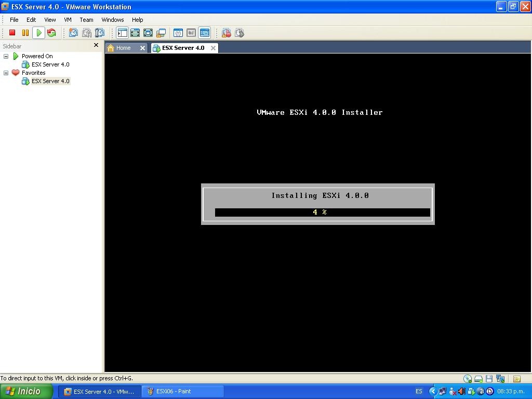The width and height of the screenshot is (532, 399).
Task: Click the 08:33 p.m. clock
Action: pyautogui.click(x=511, y=392)
